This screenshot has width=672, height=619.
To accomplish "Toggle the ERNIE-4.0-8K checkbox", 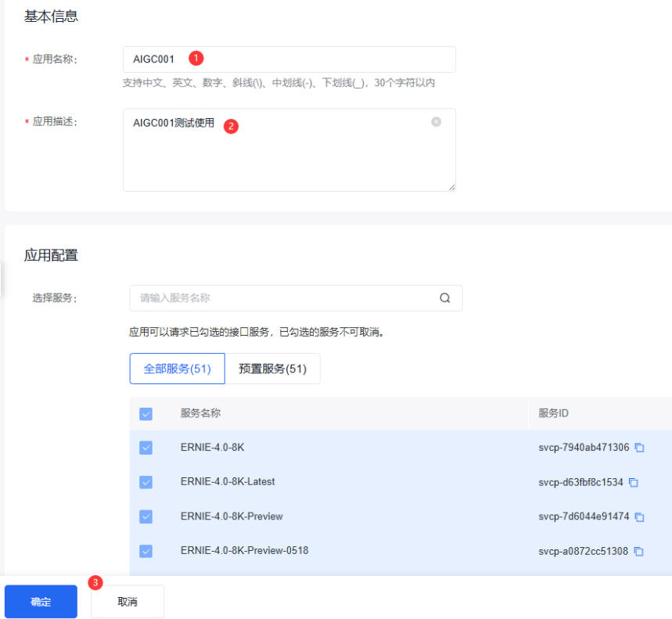I will 146,448.
